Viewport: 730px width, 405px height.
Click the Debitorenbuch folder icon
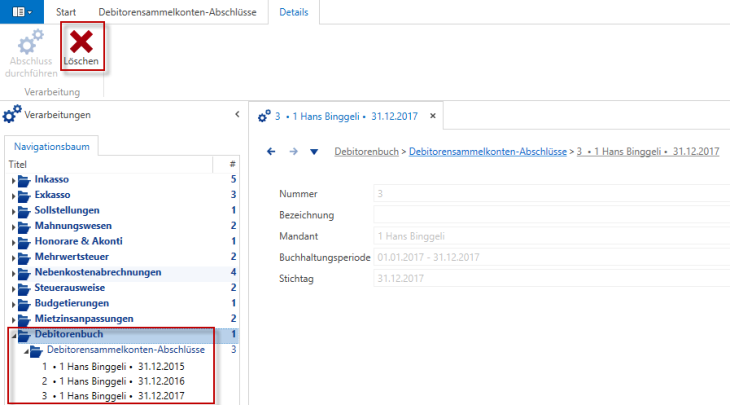tap(24, 335)
